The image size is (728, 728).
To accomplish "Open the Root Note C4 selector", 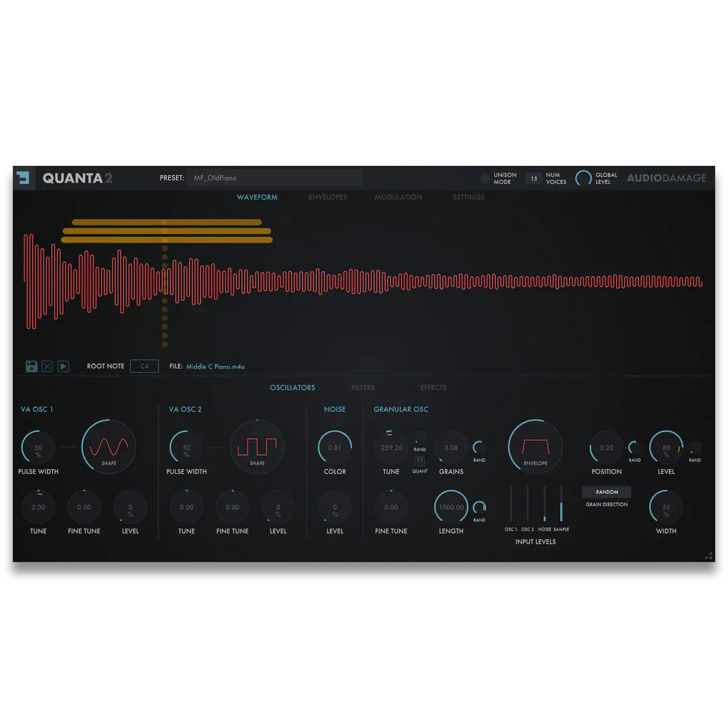I will [x=144, y=366].
